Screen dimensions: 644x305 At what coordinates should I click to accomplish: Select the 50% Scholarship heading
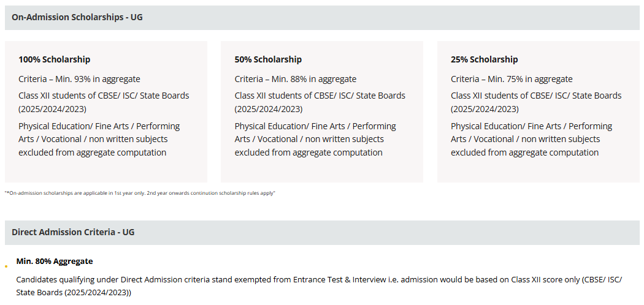pos(268,59)
